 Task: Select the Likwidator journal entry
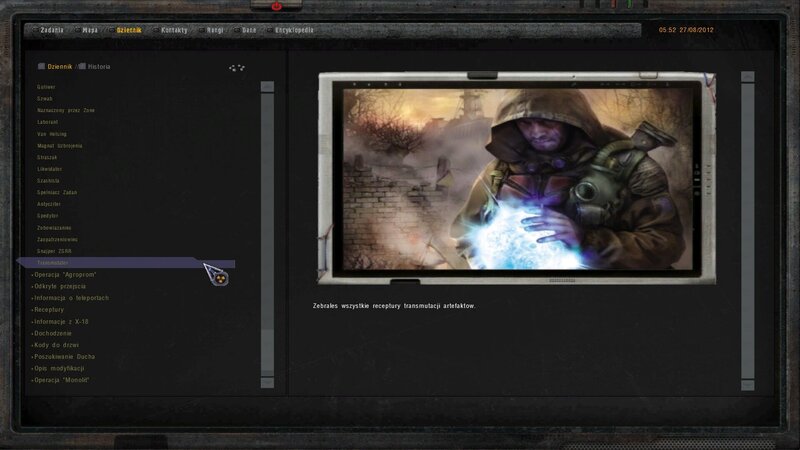click(50, 169)
